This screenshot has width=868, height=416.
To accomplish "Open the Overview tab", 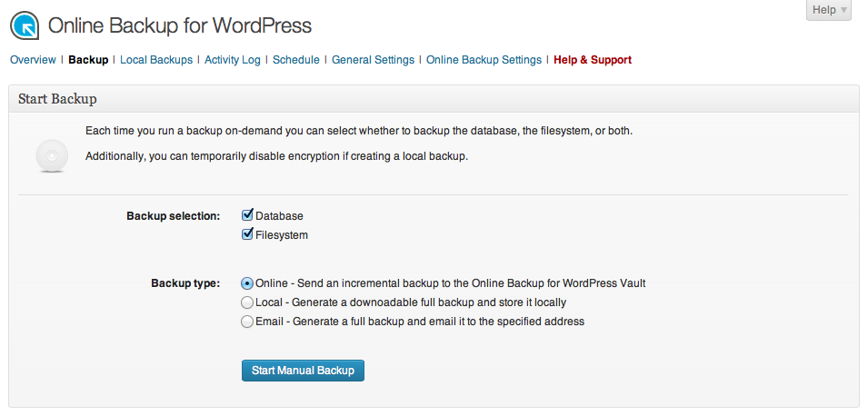I will point(34,60).
